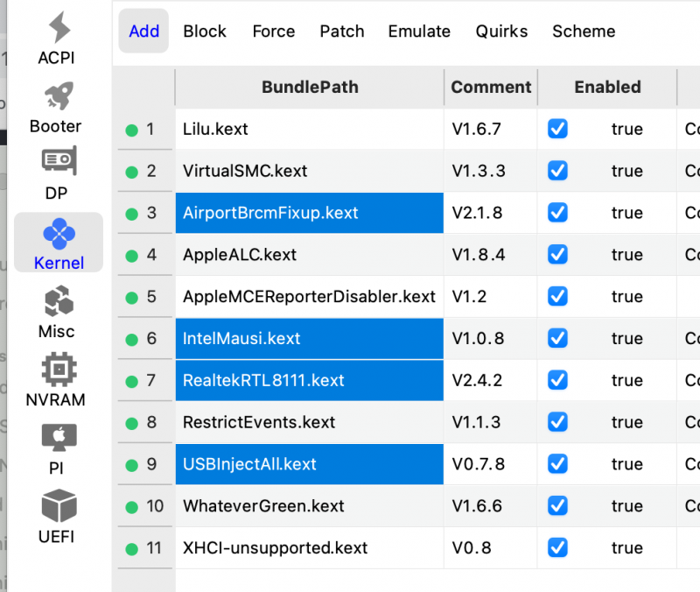Click the XHCI-unsupported.kext bundle path cell
This screenshot has height=592, width=700.
click(275, 548)
